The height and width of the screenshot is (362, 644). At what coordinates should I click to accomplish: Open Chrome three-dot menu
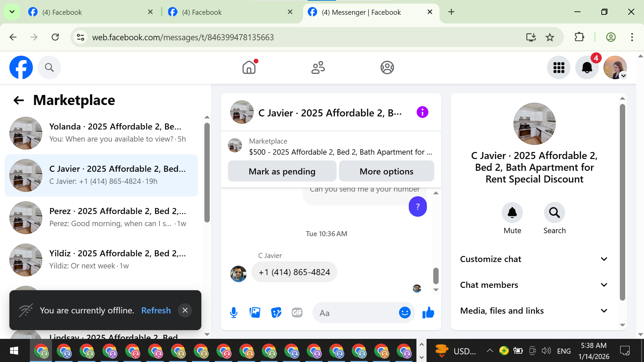632,37
